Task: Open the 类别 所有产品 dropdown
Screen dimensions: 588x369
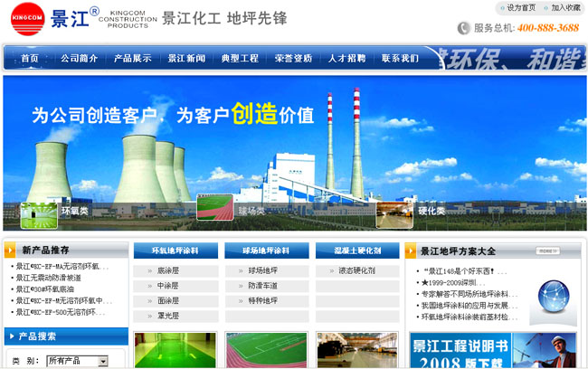Action: (77, 361)
